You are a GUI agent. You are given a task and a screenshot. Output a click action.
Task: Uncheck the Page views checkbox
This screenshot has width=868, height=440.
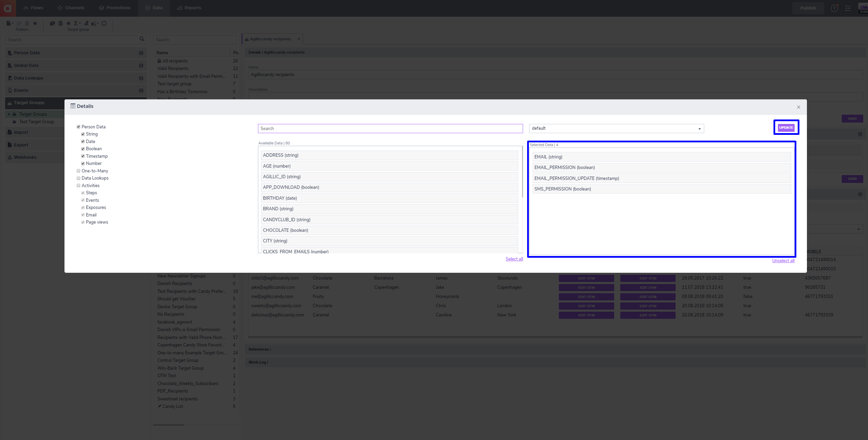pyautogui.click(x=83, y=222)
